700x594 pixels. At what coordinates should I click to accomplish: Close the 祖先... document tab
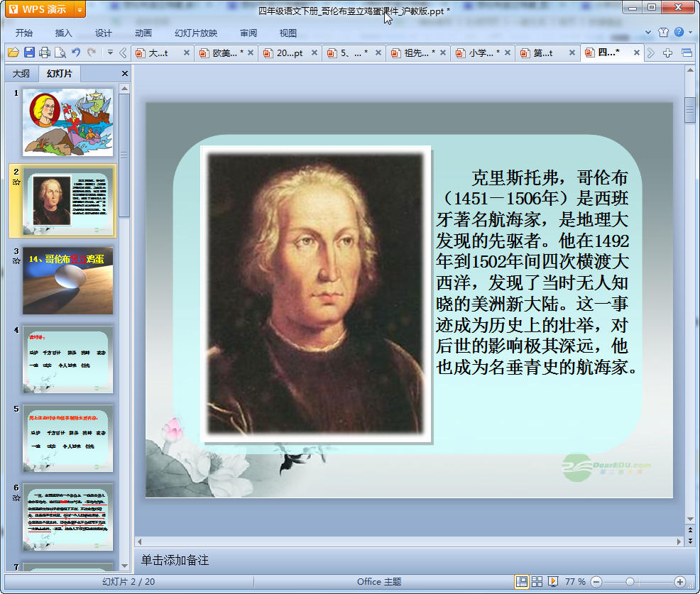point(443,53)
